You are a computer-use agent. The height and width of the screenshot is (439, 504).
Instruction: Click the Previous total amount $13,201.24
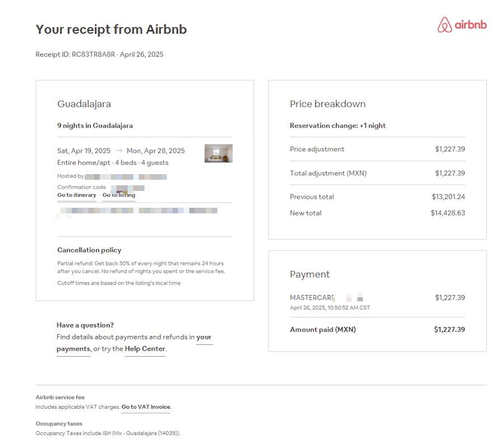point(449,197)
